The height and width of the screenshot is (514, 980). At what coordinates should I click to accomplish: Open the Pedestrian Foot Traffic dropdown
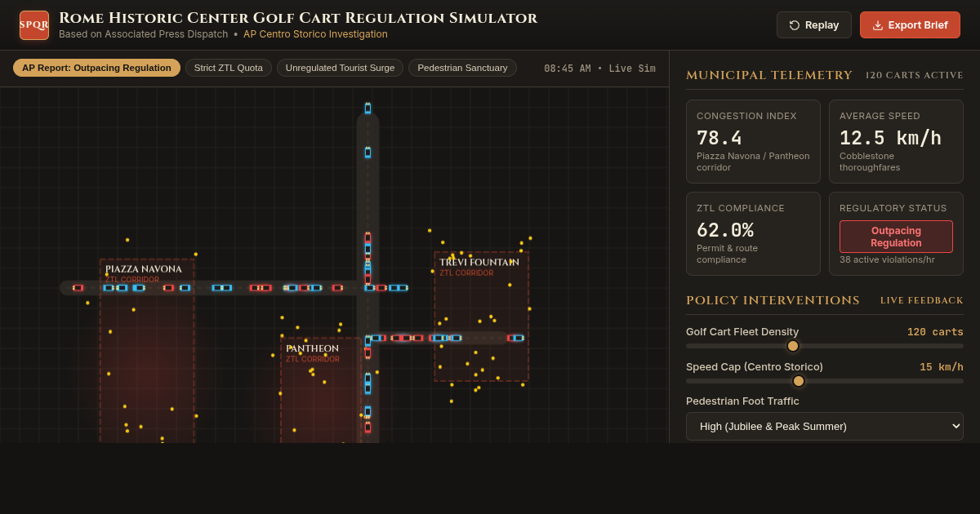pos(825,426)
